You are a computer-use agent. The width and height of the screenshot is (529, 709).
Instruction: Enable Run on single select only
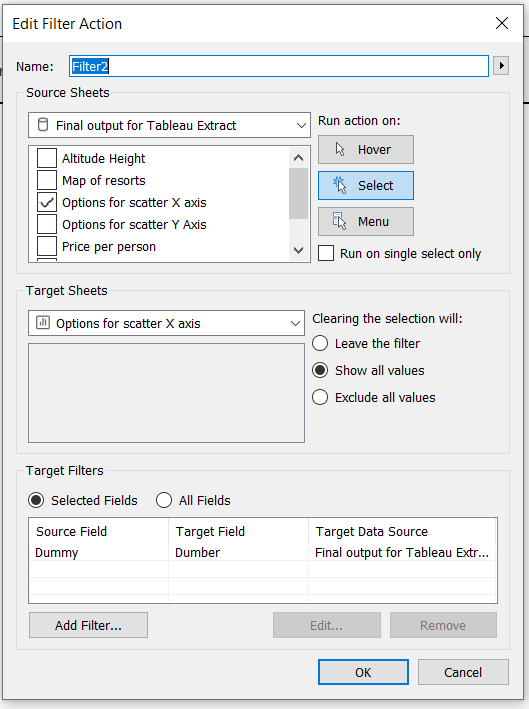pyautogui.click(x=326, y=253)
